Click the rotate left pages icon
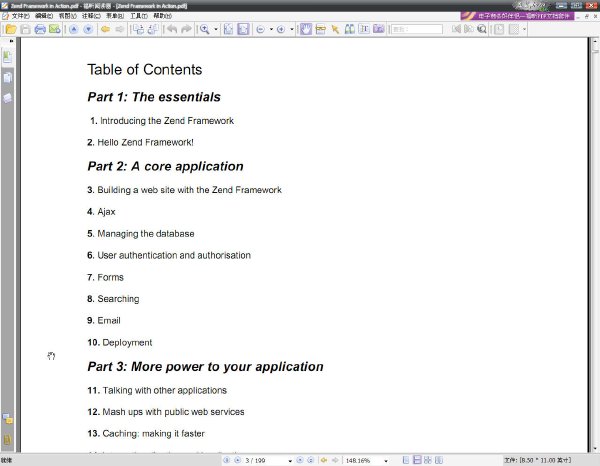Image resolution: width=600 pixels, height=466 pixels. [x=138, y=29]
